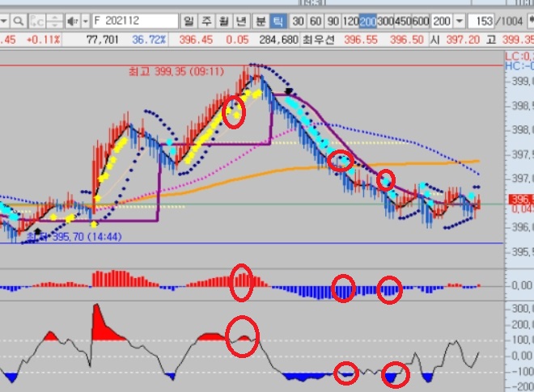Image resolution: width=534 pixels, height=392 pixels.
Task: Click the volume value 77,701
Action: pos(102,40)
